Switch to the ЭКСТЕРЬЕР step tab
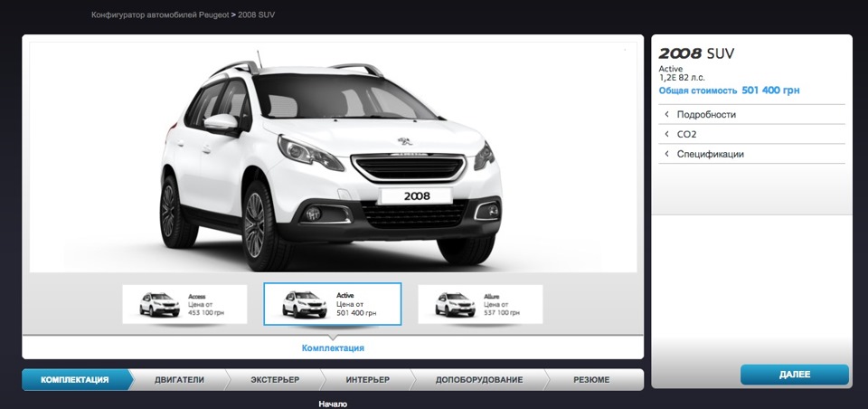868x409 pixels. tap(275, 380)
